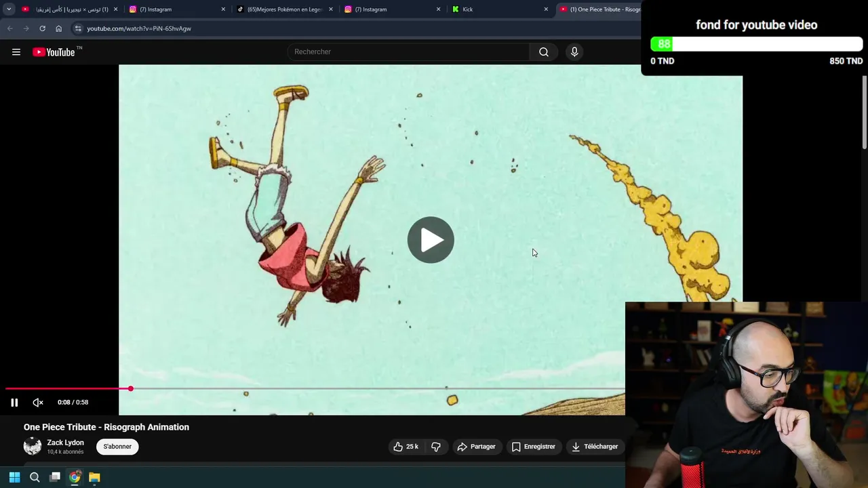The image size is (868, 488).
Task: Click the 0:08 / 0:58 time display
Action: (x=73, y=403)
